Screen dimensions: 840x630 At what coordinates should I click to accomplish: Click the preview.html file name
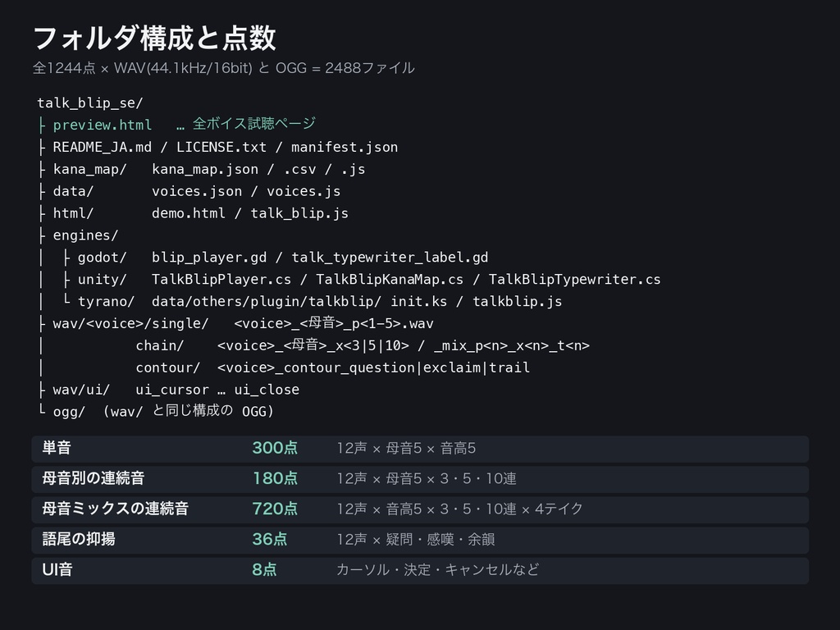click(x=103, y=125)
